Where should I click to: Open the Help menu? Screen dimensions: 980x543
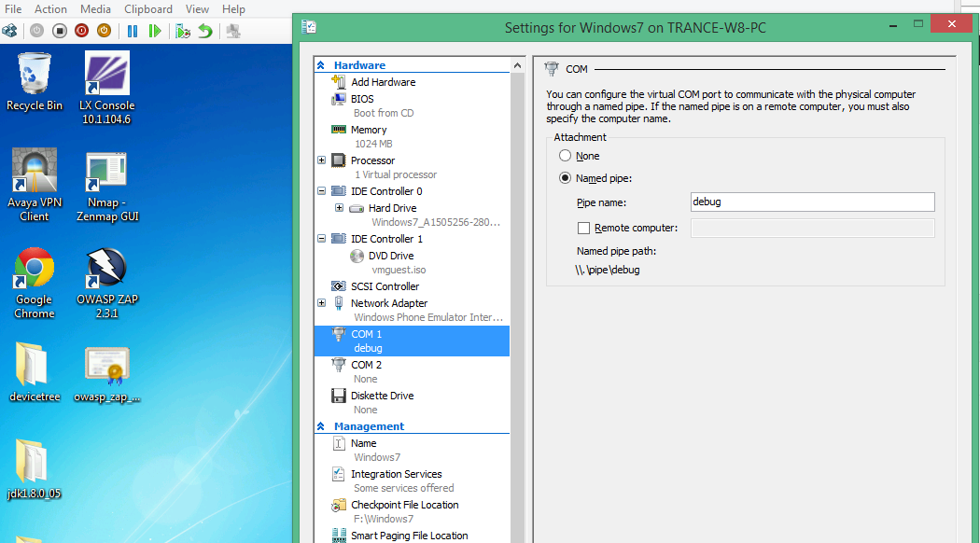pyautogui.click(x=233, y=8)
